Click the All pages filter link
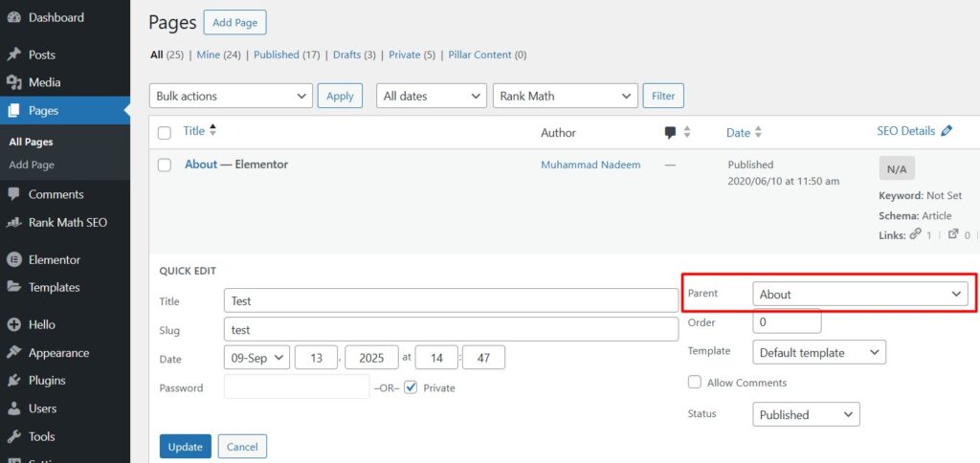This screenshot has width=980, height=463. point(157,55)
